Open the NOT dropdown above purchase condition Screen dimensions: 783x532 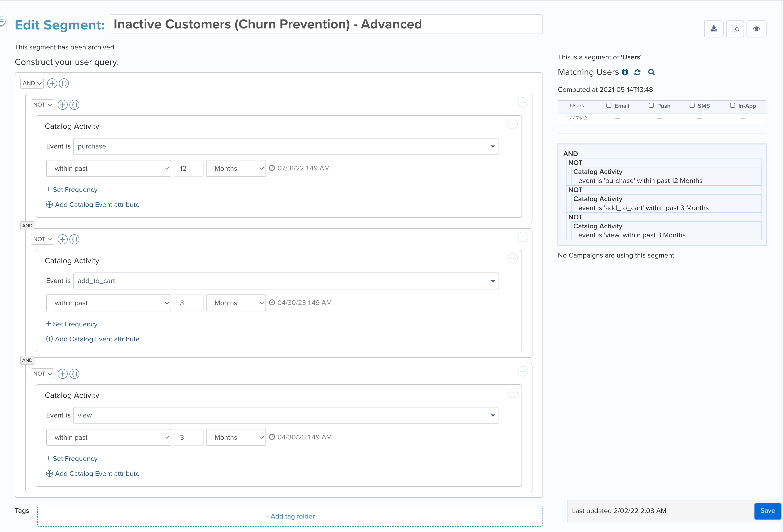click(42, 105)
